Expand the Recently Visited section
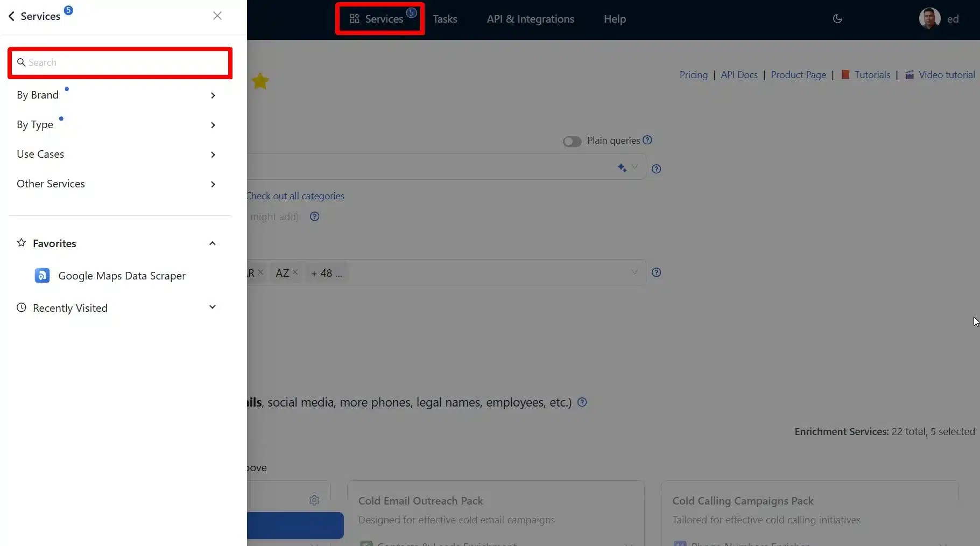 212,307
